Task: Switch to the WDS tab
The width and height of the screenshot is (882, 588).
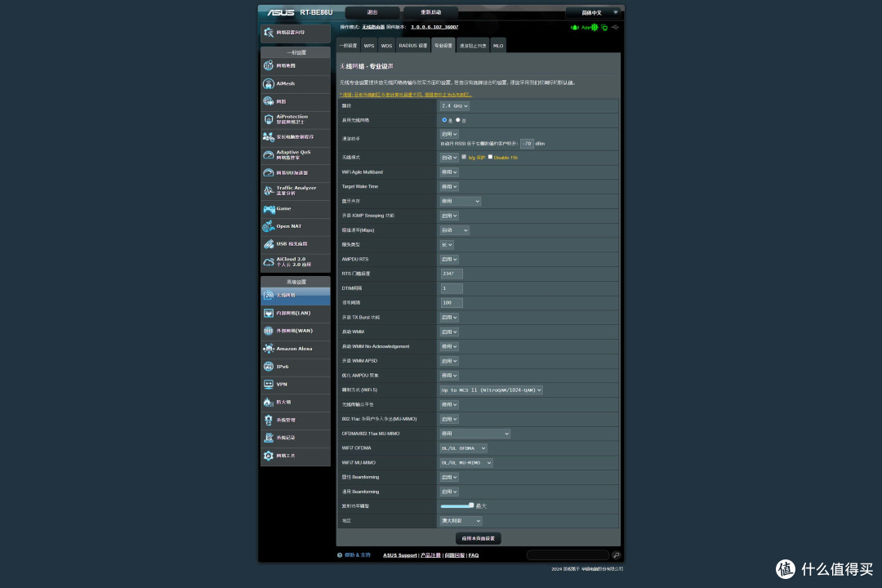Action: coord(386,46)
